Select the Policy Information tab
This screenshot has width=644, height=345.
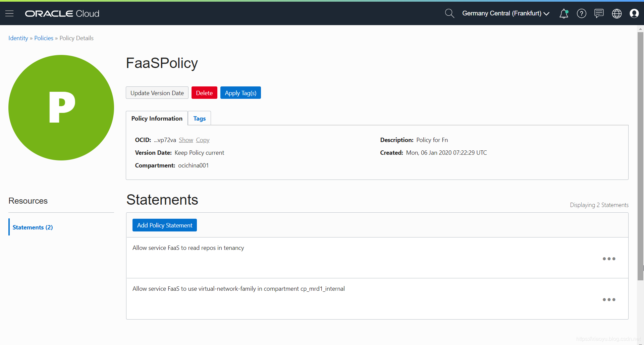pyautogui.click(x=157, y=118)
